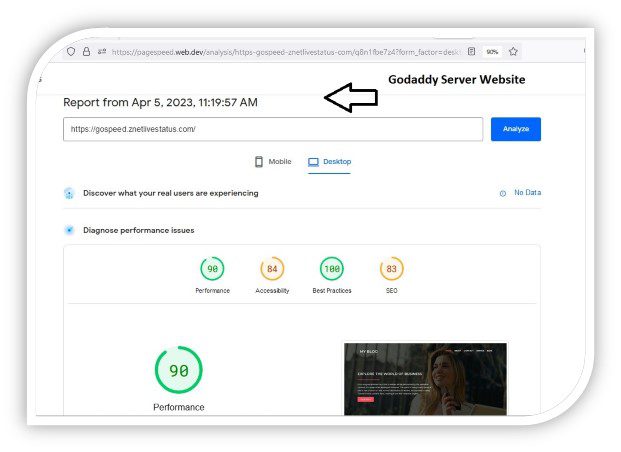Open reader view icon in address bar
Image resolution: width=621 pixels, height=452 pixels.
click(x=471, y=52)
